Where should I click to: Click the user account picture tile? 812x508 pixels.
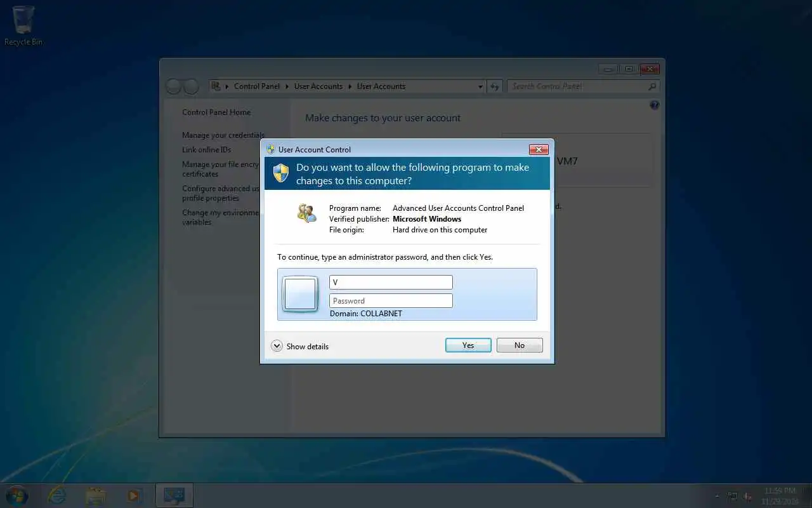(300, 294)
